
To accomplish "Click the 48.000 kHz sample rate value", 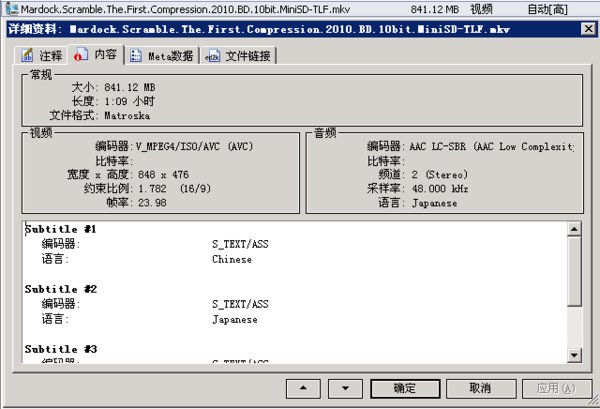I will 440,189.
